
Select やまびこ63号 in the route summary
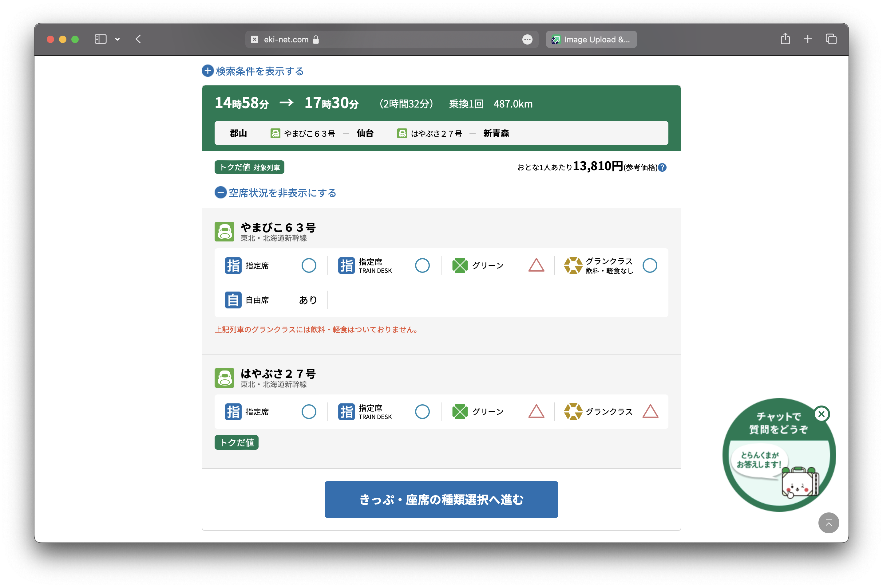click(303, 134)
